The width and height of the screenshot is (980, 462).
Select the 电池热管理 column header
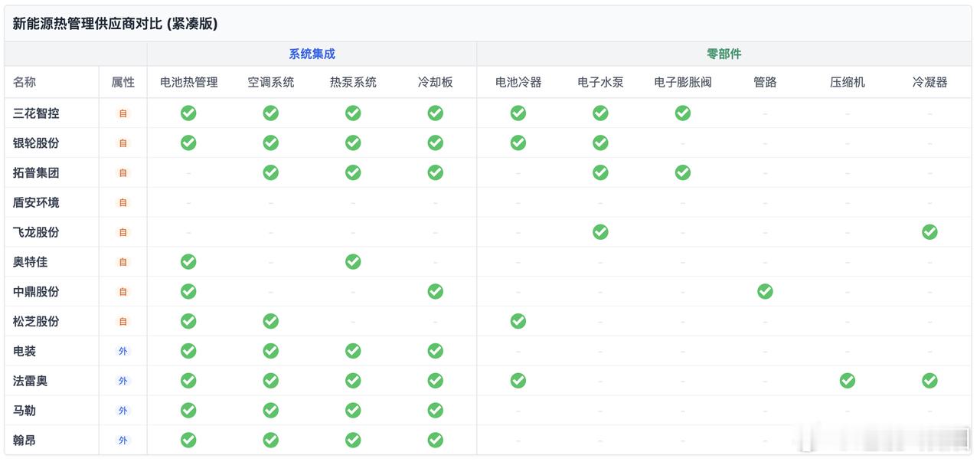point(188,82)
